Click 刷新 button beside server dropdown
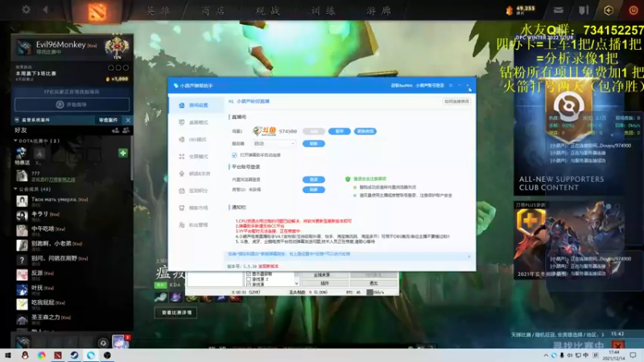This screenshot has height=362, width=644. (314, 144)
